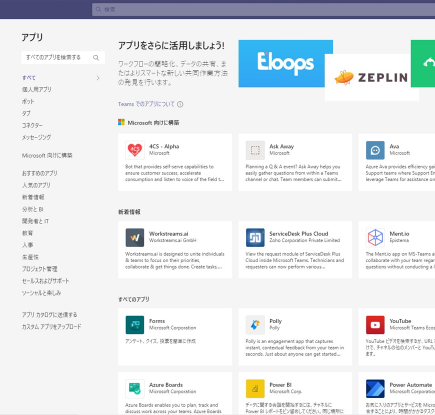Viewport: 435px width, 415px height.
Task: Focus the すべてのアプリを検索する field
Action: coord(63,58)
